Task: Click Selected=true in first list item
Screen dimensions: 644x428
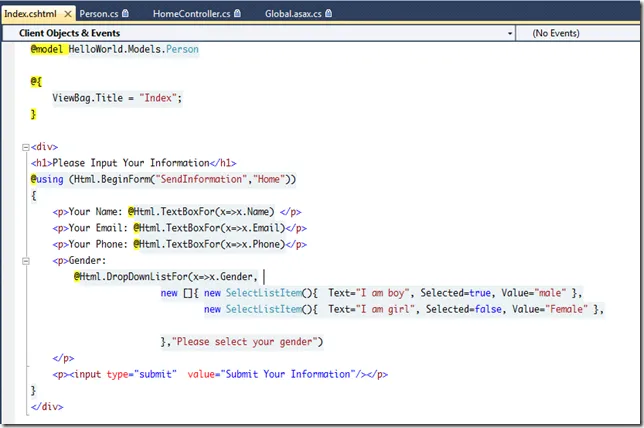Action: (x=455, y=293)
